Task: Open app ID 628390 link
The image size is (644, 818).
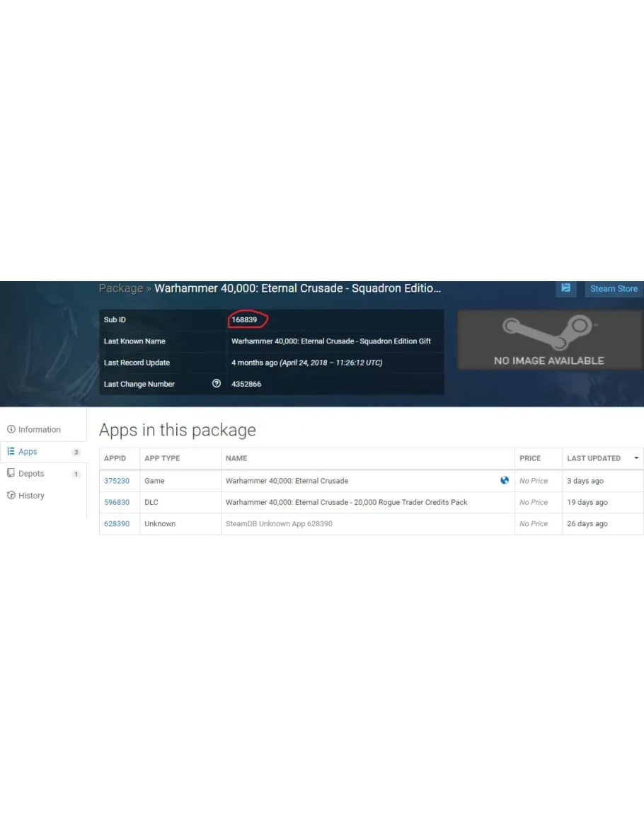Action: tap(117, 523)
